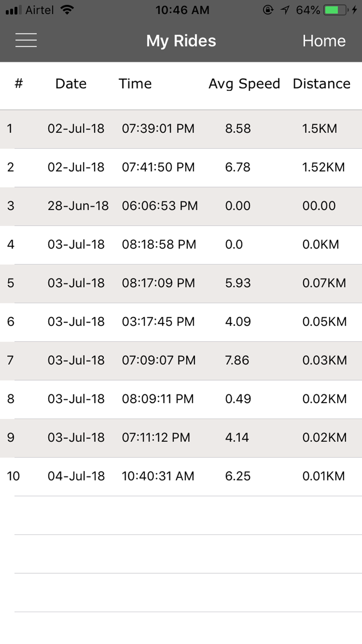Open ride 1 at 07:39:01 PM
The width and height of the screenshot is (362, 644).
click(181, 129)
